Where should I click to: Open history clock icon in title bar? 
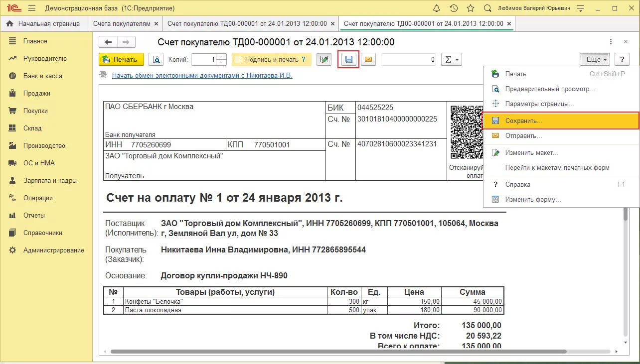(x=454, y=8)
